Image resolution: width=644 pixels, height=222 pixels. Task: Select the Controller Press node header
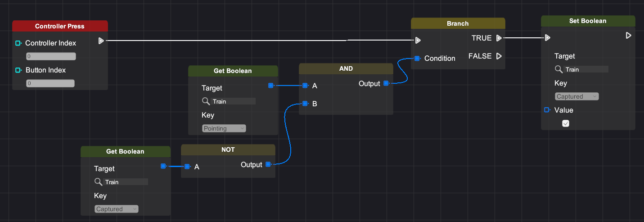[60, 26]
